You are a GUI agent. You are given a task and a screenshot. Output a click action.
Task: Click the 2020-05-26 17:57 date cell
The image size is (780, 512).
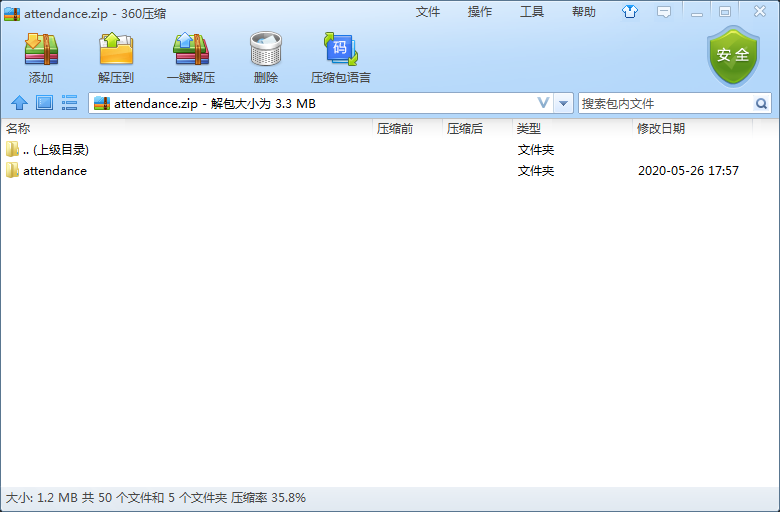688,171
